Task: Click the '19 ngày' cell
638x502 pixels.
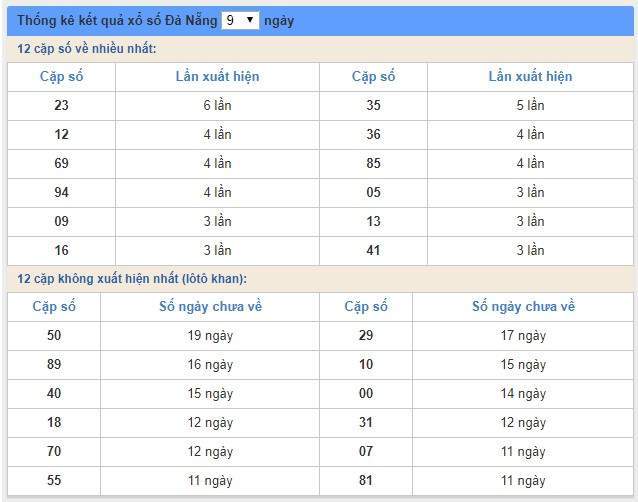Action: (x=210, y=336)
